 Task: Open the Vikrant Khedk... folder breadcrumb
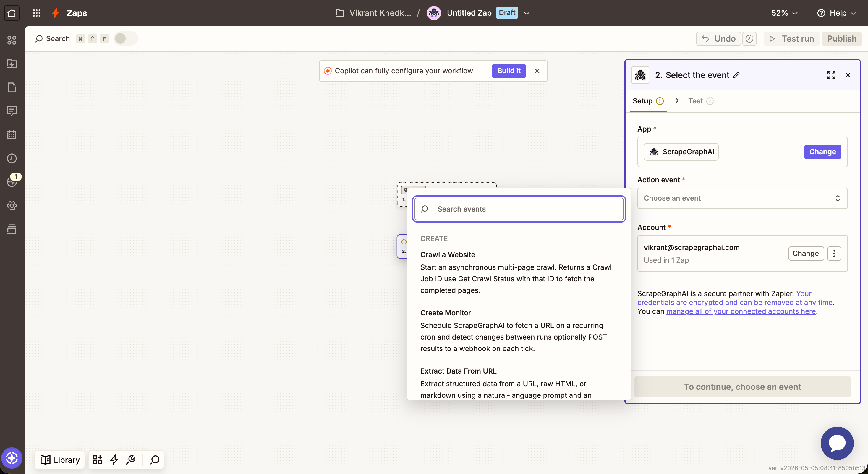(x=374, y=13)
